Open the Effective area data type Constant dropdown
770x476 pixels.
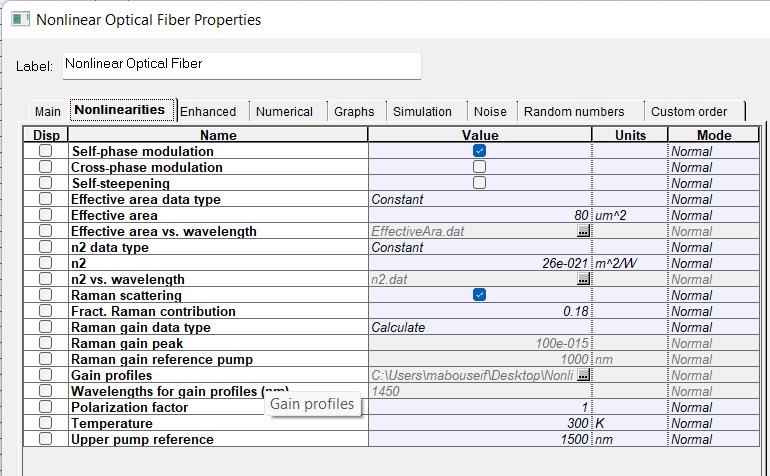coord(480,199)
